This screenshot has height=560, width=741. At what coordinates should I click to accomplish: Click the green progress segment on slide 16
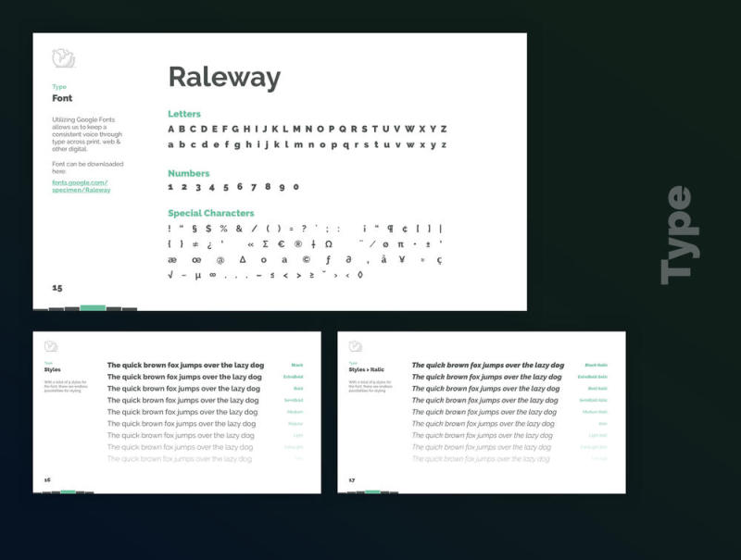pyautogui.click(x=68, y=492)
